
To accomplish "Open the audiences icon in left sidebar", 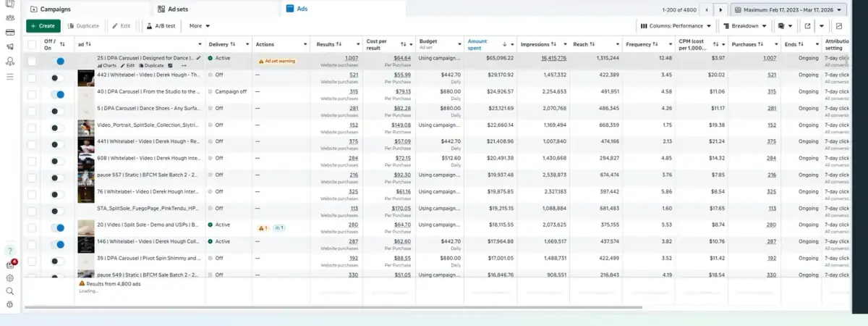I will (9, 18).
